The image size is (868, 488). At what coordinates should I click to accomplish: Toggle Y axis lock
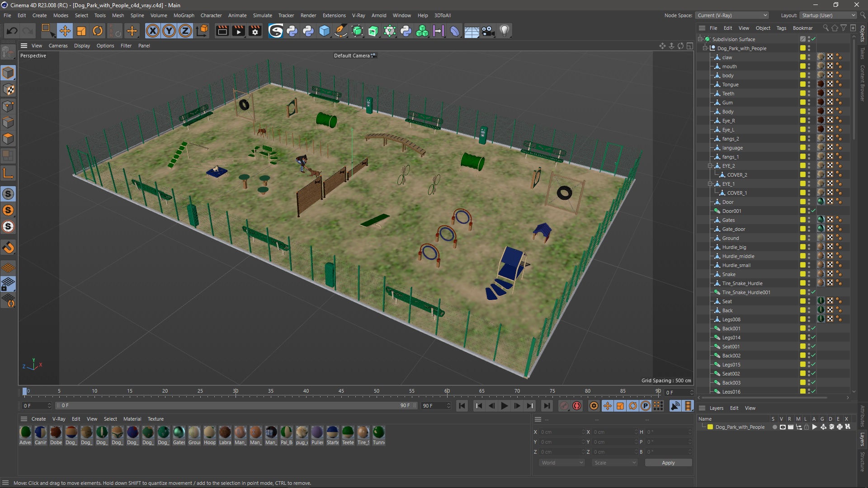click(x=169, y=31)
